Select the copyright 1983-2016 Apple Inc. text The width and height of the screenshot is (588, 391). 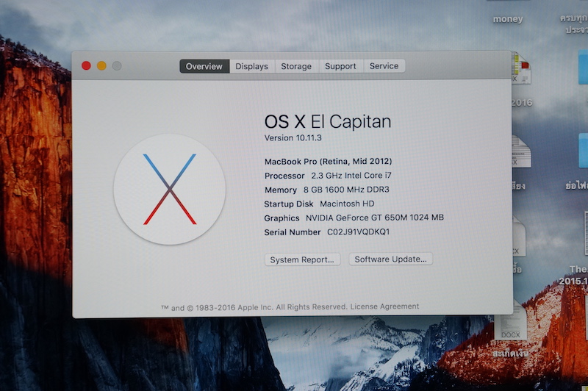point(254,307)
